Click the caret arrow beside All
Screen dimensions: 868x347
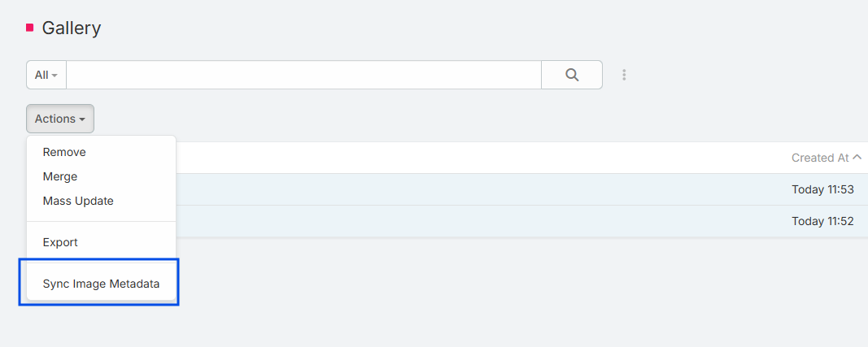55,76
